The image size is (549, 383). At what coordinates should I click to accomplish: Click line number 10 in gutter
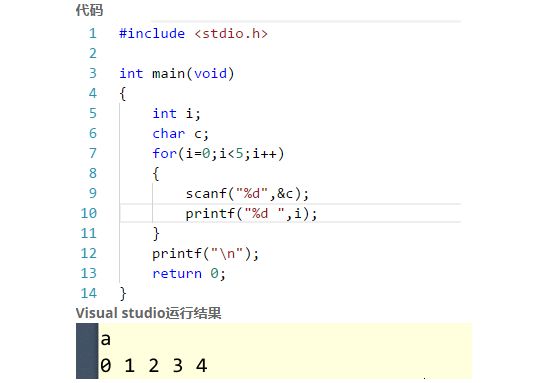click(89, 213)
